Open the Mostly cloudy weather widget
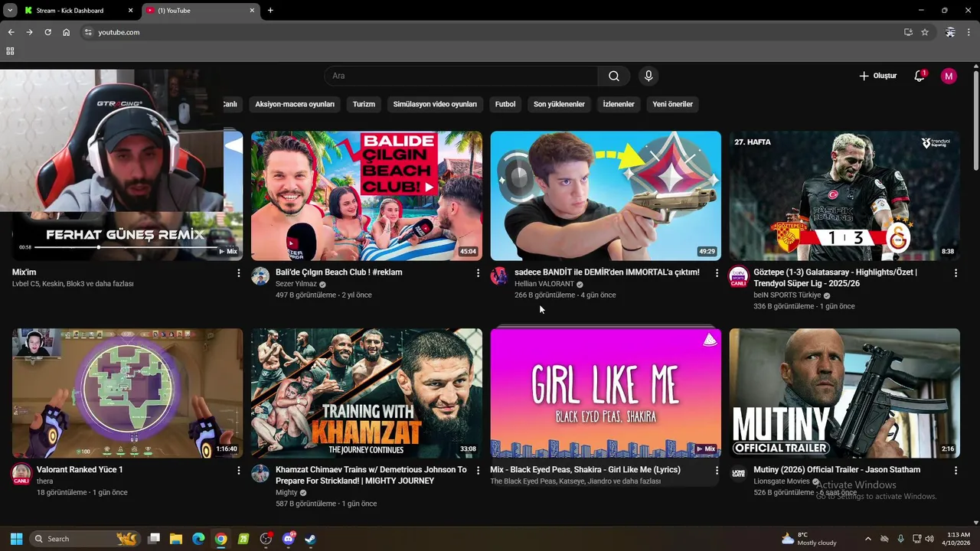Image resolution: width=980 pixels, height=551 pixels. pos(809,539)
